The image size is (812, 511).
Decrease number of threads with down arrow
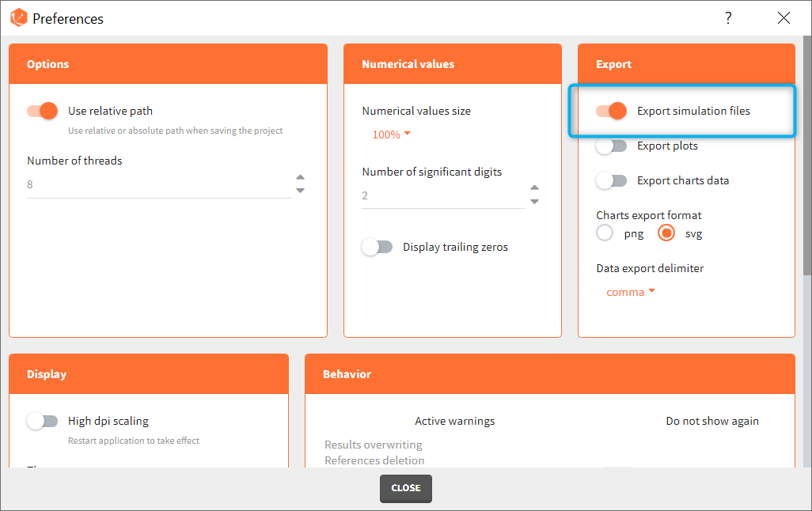pyautogui.click(x=300, y=191)
